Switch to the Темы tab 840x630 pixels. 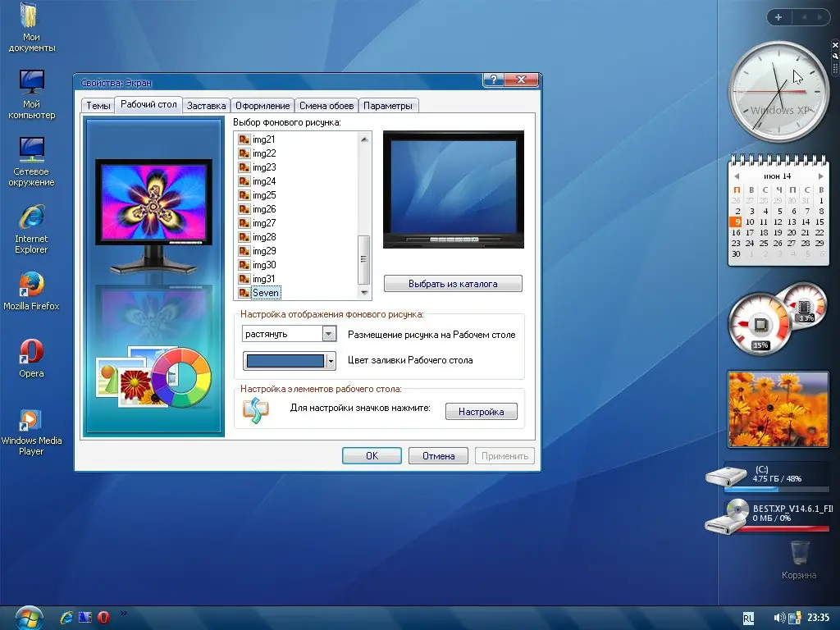[x=98, y=106]
